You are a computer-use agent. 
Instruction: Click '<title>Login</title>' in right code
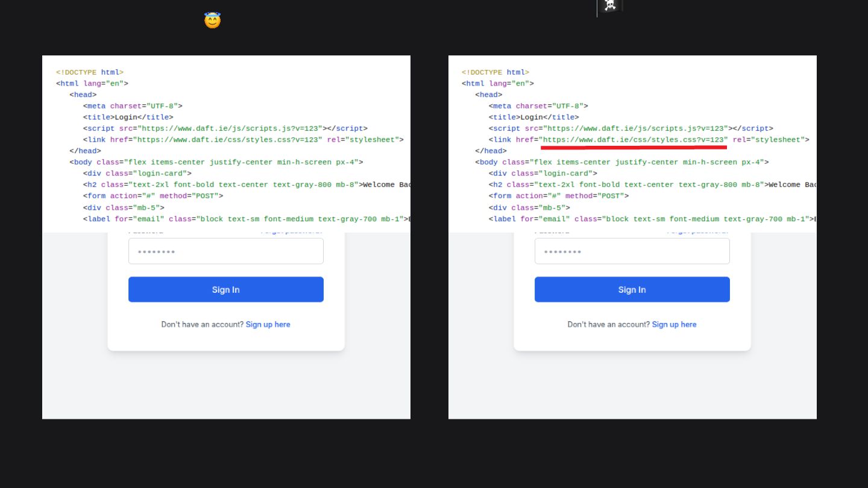click(534, 117)
